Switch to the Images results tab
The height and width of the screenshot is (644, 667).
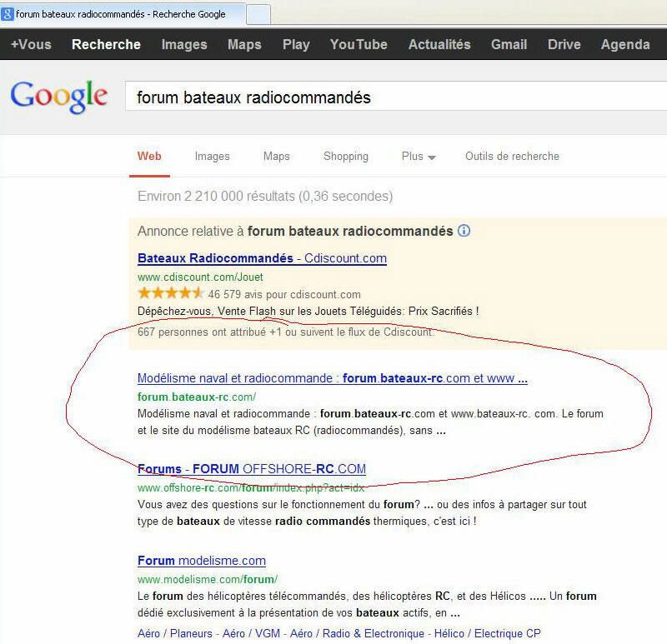[213, 157]
